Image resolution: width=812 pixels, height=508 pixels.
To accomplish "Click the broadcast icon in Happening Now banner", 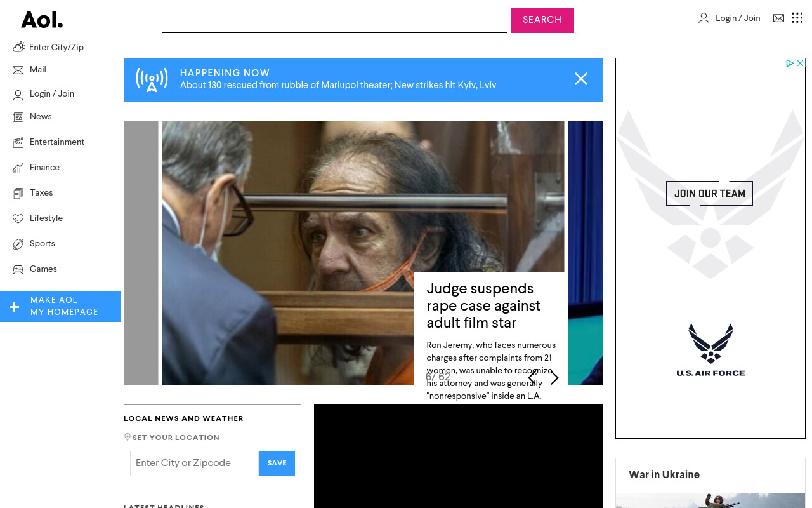I will 152,80.
